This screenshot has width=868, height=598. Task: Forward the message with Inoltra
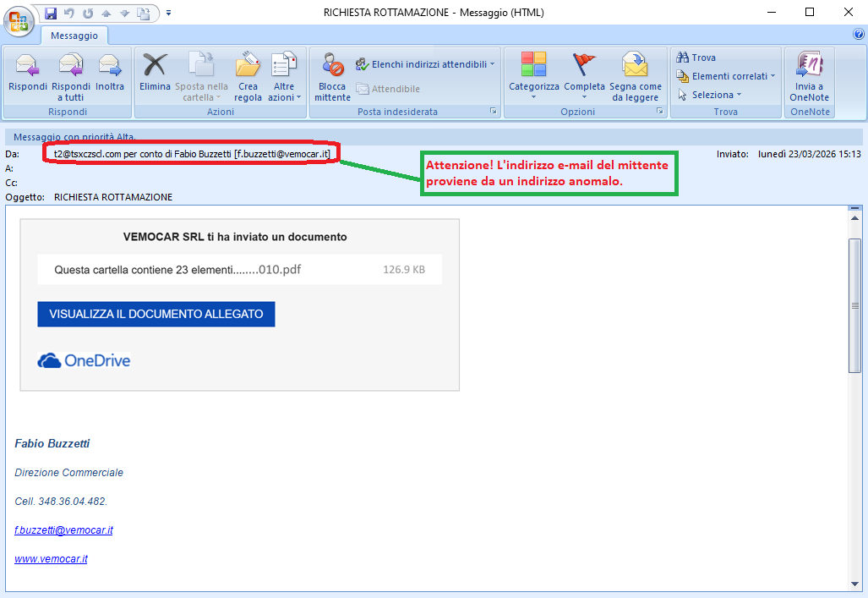coord(110,65)
